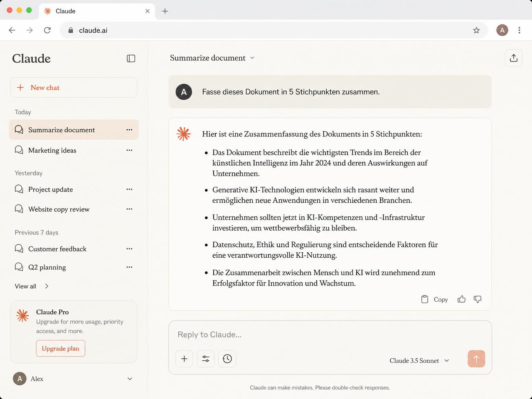Open more options for Website copy review chat

[x=129, y=209]
